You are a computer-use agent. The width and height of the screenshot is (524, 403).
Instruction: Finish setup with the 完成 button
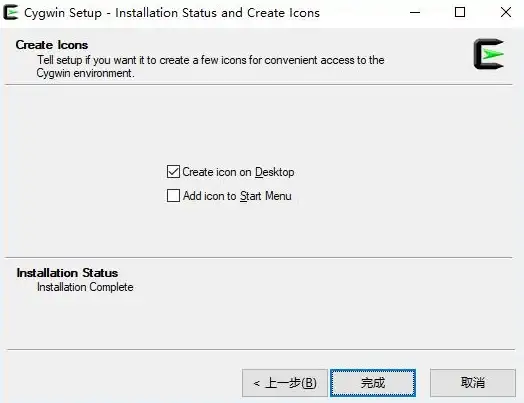click(x=373, y=383)
